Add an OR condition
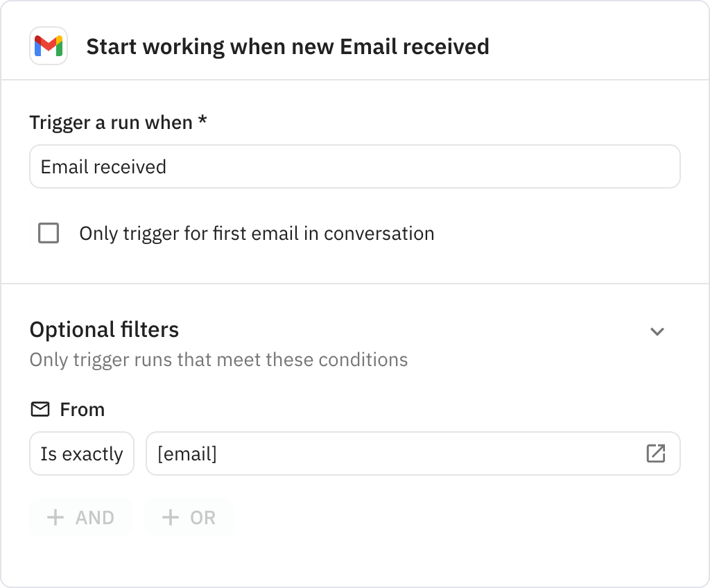This screenshot has width=710, height=588. (189, 517)
